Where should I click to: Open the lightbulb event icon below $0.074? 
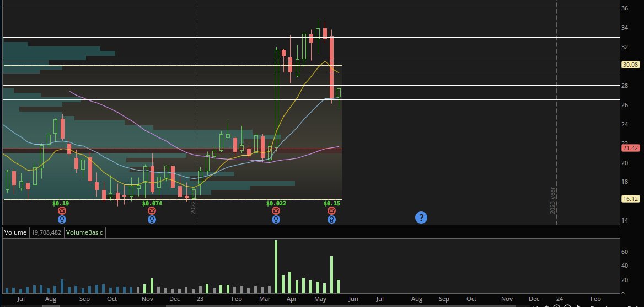[x=152, y=219]
